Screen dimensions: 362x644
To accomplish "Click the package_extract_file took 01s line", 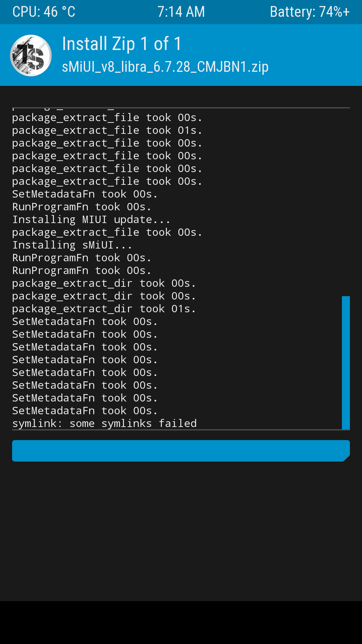I will click(107, 130).
